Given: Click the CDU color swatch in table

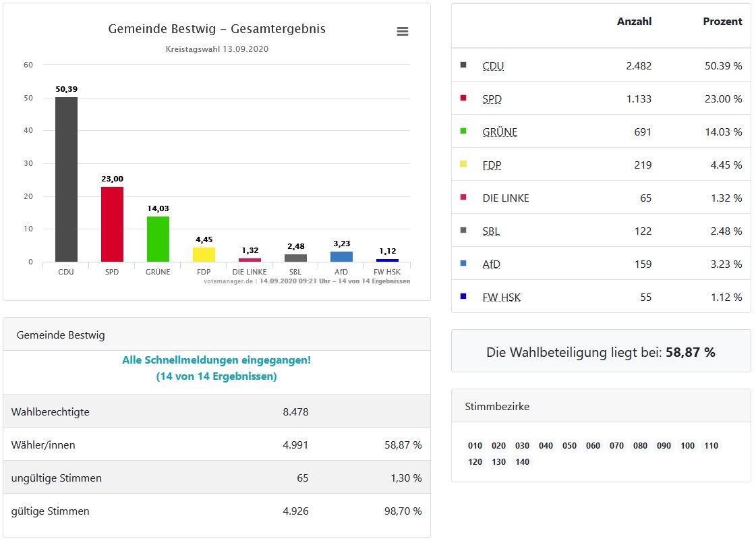Looking at the screenshot, I should [x=463, y=65].
